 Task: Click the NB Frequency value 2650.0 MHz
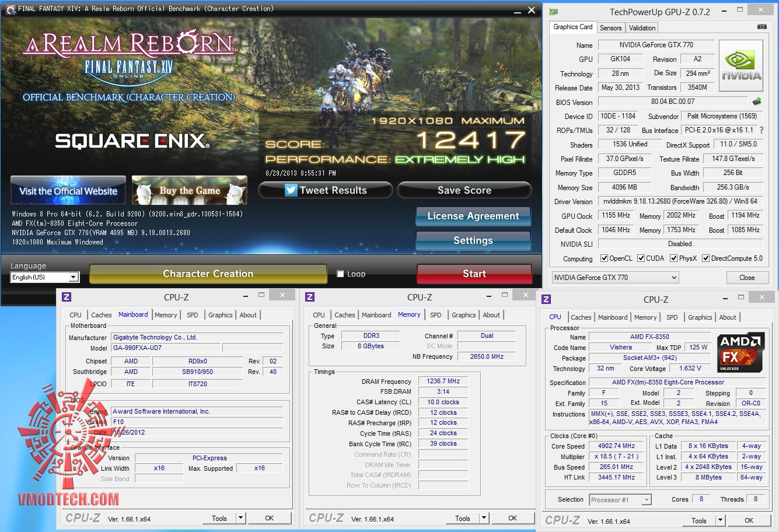[487, 356]
